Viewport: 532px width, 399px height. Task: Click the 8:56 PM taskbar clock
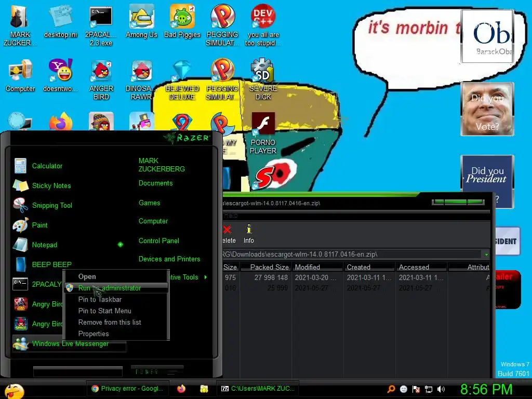(486, 390)
